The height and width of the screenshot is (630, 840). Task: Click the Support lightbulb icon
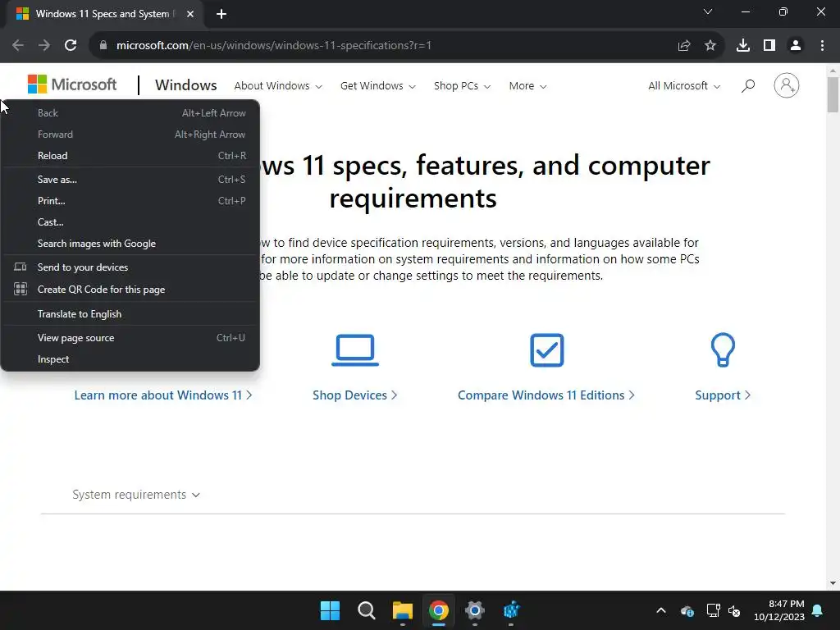(723, 349)
